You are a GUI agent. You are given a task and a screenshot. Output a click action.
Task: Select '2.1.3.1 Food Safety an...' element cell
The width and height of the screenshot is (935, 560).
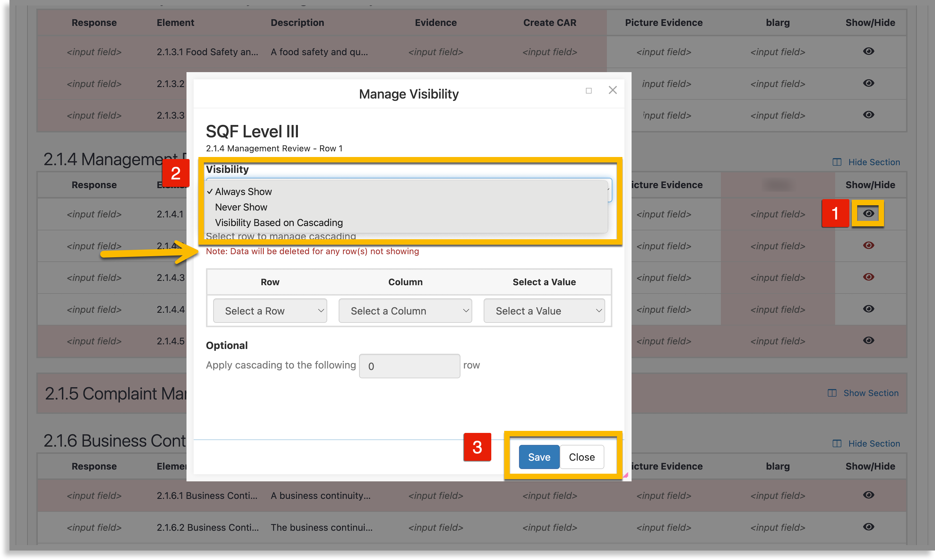pos(207,52)
